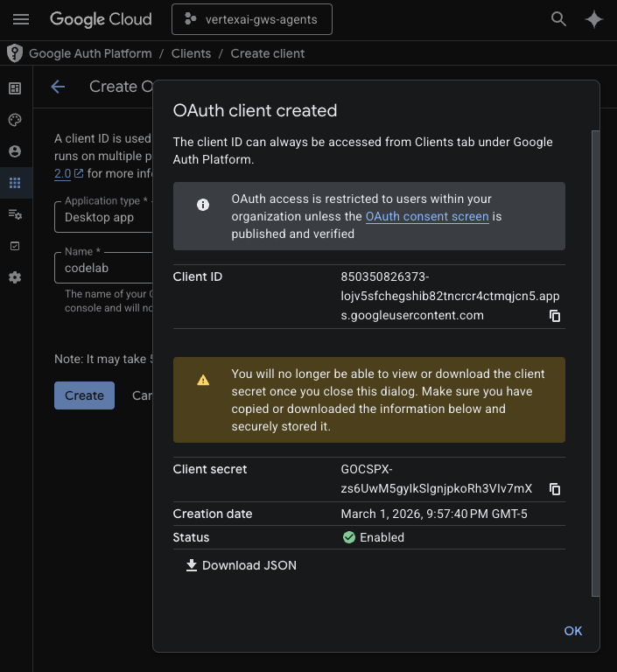Go to Google Auth Platform breadcrumb
The image size is (617, 672).
90,53
